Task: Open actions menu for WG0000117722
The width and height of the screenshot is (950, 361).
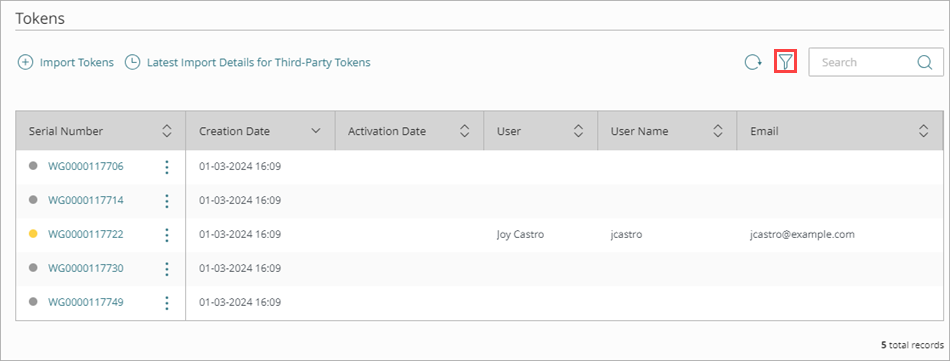Action: pyautogui.click(x=167, y=234)
